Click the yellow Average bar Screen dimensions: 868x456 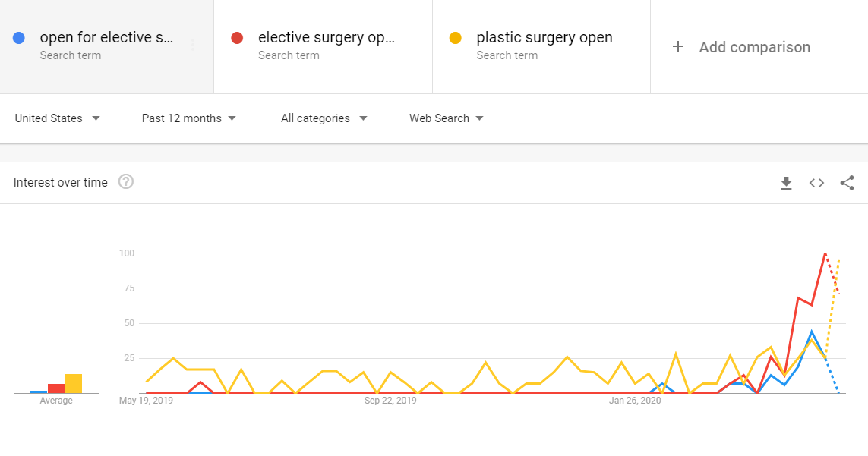click(74, 383)
